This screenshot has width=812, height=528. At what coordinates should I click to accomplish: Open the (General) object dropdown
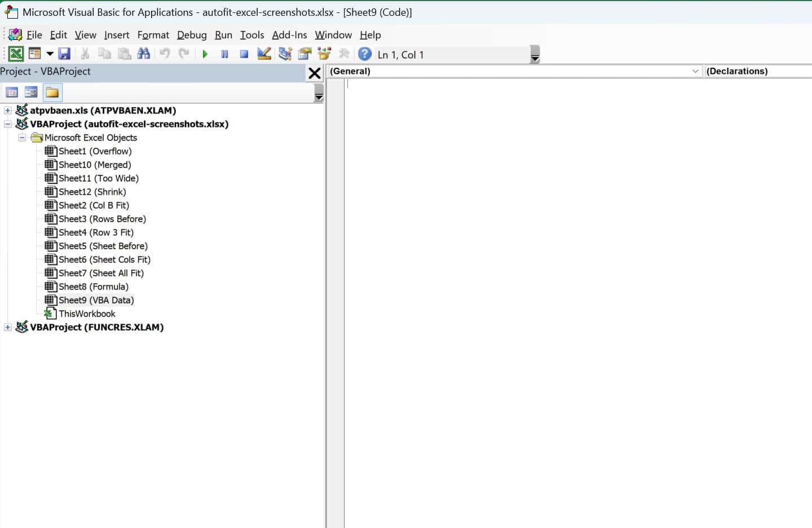(x=515, y=71)
